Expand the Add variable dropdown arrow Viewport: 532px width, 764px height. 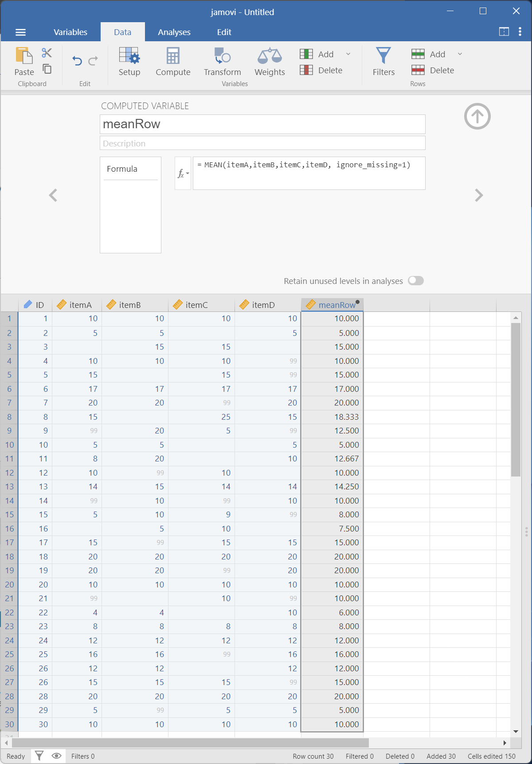click(x=348, y=54)
